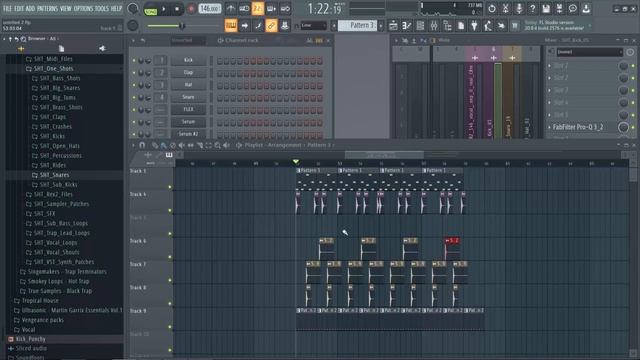Screen dimensions: 640x360
Task: Toggle countdown before recording icon
Action: tap(258, 9)
